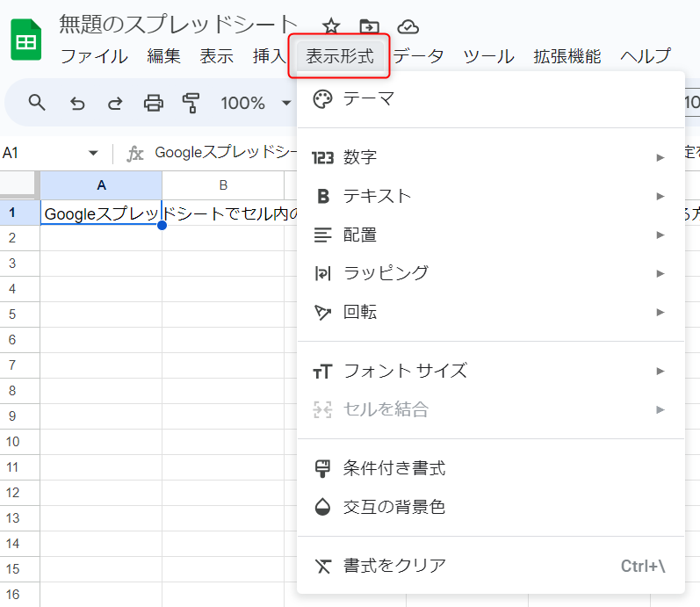Expand the 数字 submenu arrow
The width and height of the screenshot is (700, 607).
[660, 157]
